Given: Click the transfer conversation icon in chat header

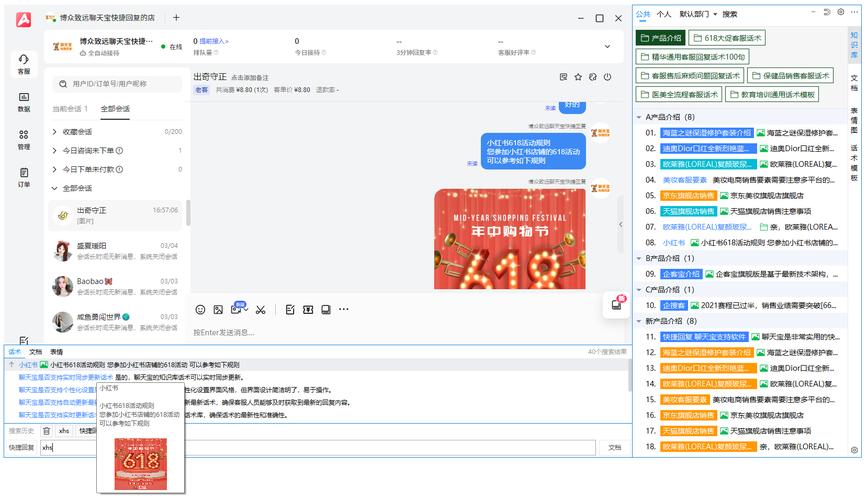Looking at the screenshot, I should [593, 77].
